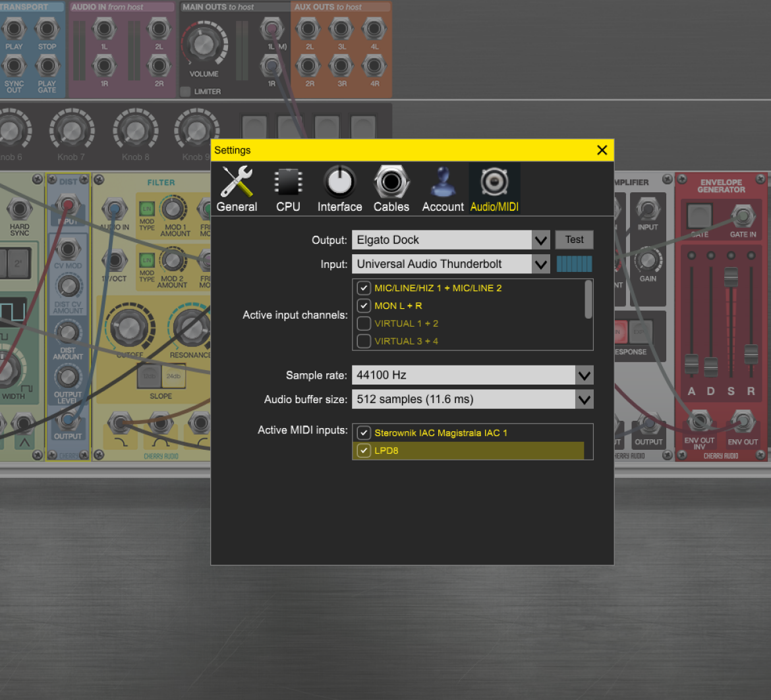
Task: Toggle the filter MOD 1 TYPE LIN button
Action: [x=147, y=209]
